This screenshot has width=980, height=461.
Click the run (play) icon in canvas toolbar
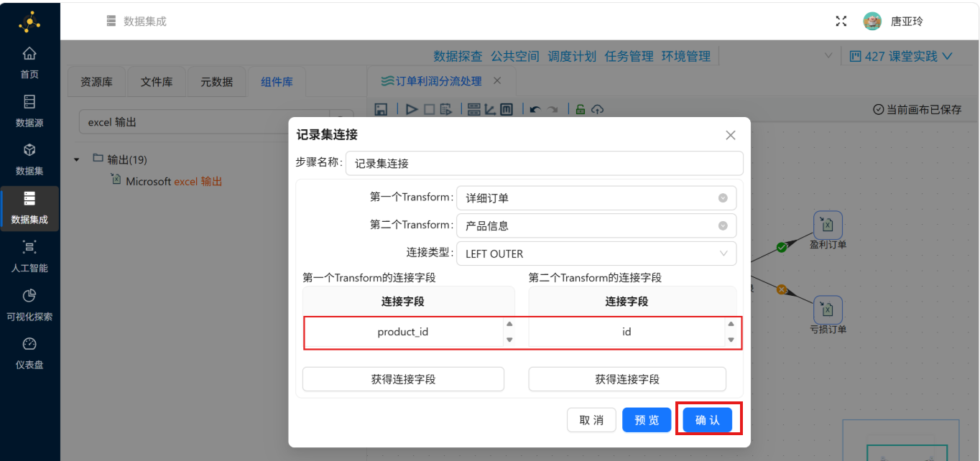coord(412,109)
